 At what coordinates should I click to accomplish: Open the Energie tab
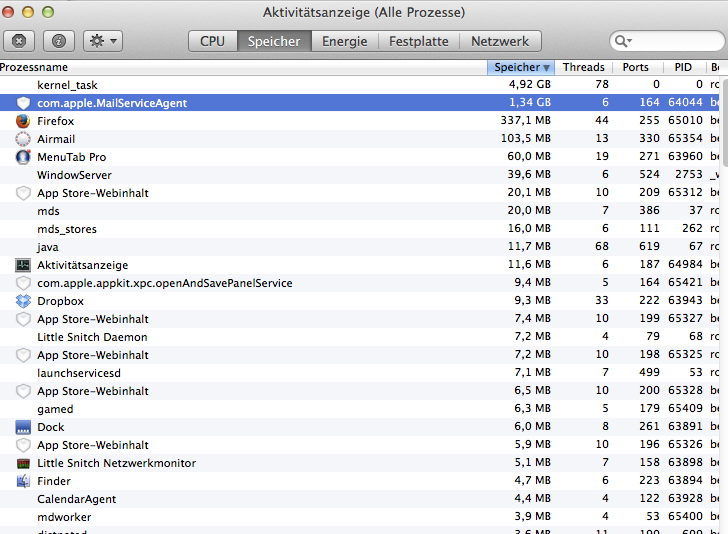(x=344, y=41)
